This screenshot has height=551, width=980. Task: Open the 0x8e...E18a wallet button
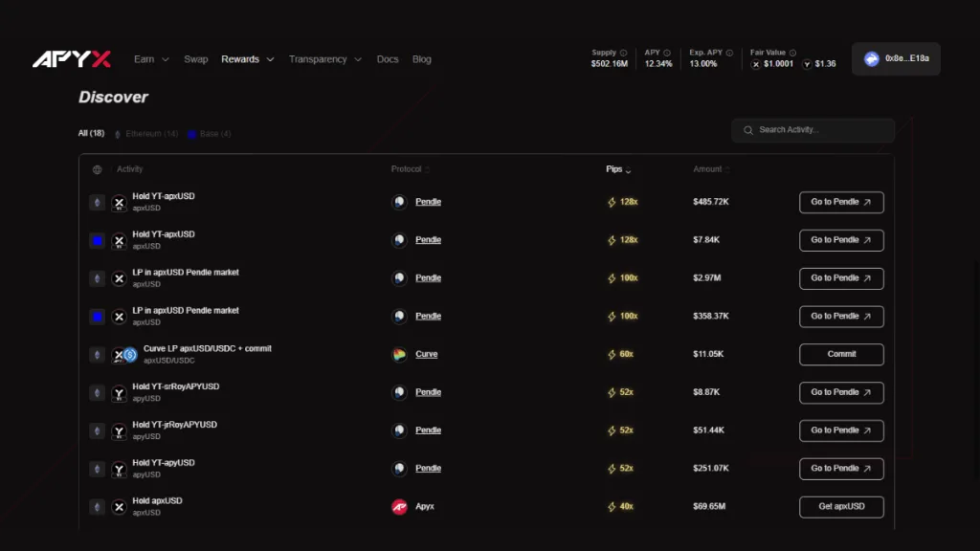(896, 58)
